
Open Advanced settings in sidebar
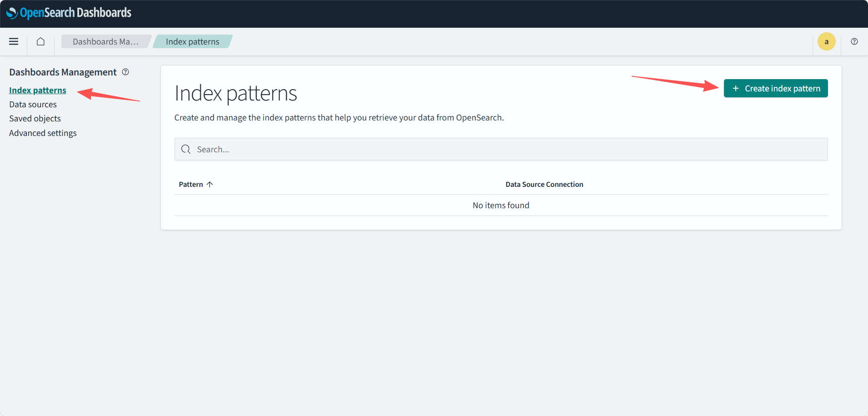coord(43,133)
